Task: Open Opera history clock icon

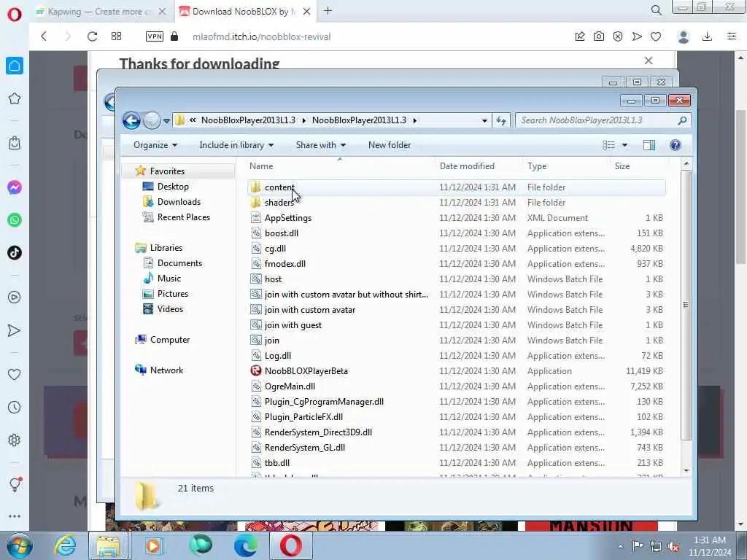Action: 15,407
